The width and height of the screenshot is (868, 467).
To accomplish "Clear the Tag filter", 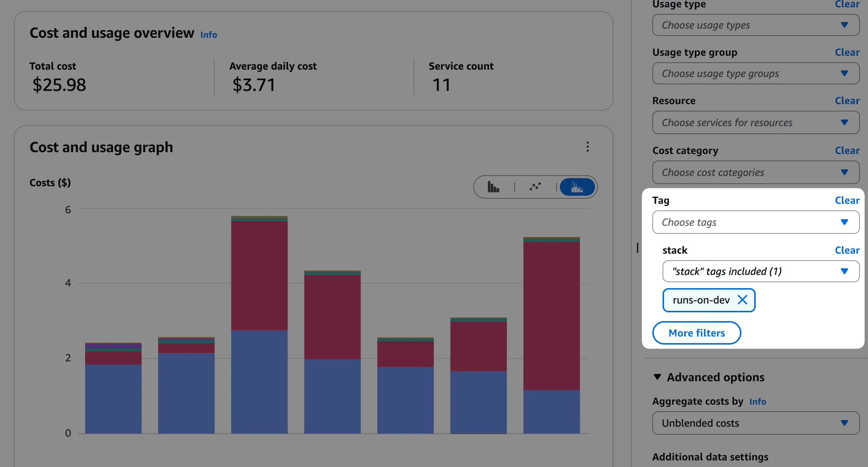I will click(x=847, y=200).
